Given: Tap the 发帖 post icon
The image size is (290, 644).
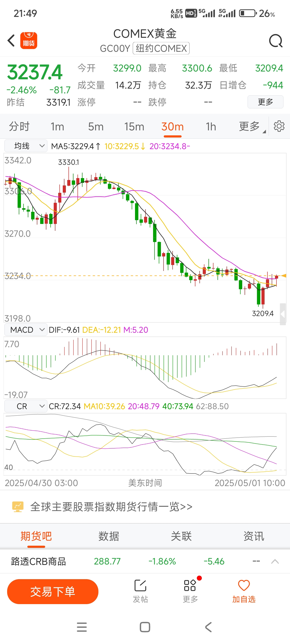Looking at the screenshot, I should coord(140,586).
